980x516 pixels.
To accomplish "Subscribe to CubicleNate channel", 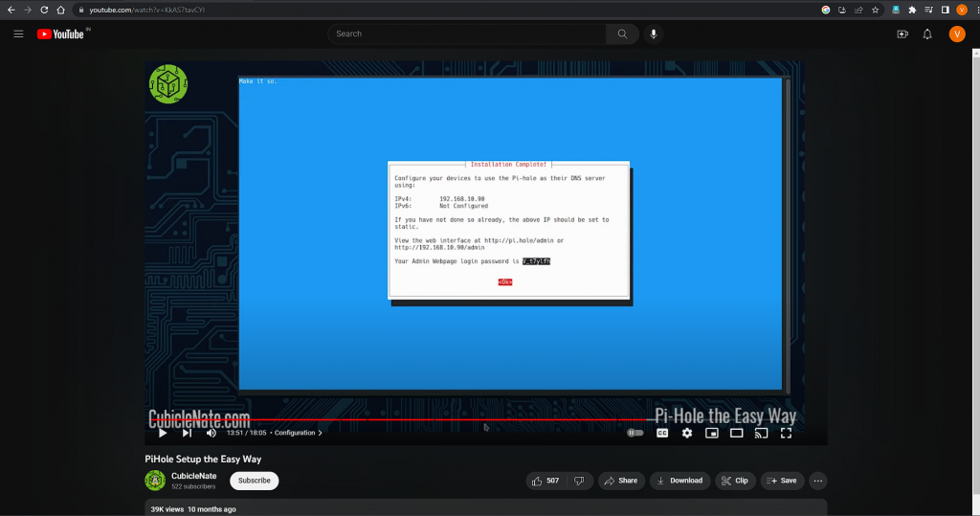I will coord(255,481).
